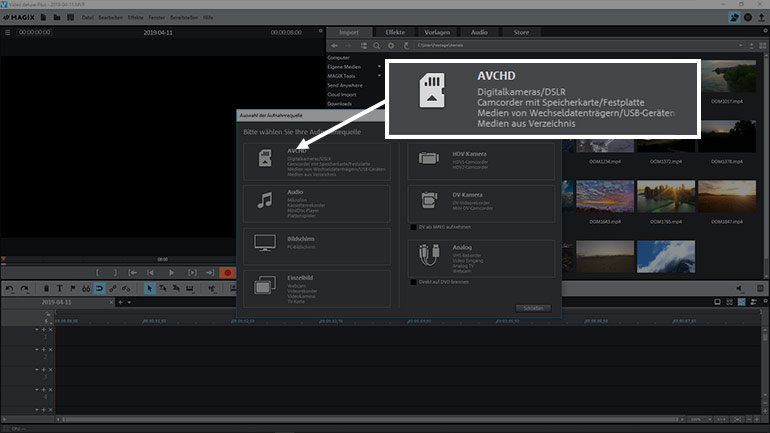Image resolution: width=770 pixels, height=433 pixels.
Task: Toggle the magnet snapping mode icon
Action: pyautogui.click(x=99, y=289)
